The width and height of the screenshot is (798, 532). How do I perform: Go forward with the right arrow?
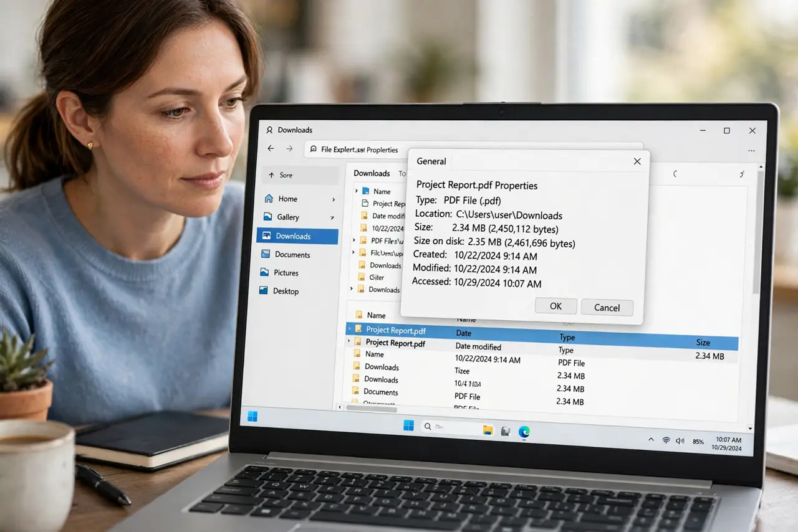(x=289, y=148)
